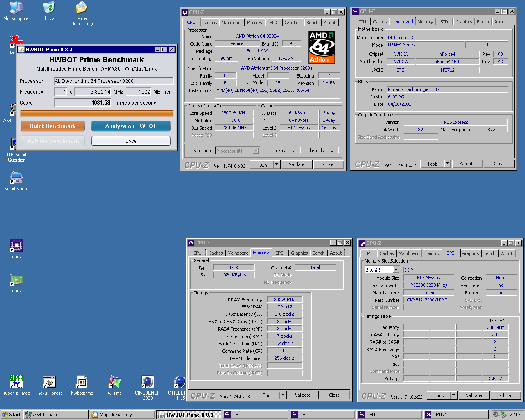This screenshot has height=420, width=525.
Task: Open the Moje dokumenty folder icon
Action: [82, 14]
